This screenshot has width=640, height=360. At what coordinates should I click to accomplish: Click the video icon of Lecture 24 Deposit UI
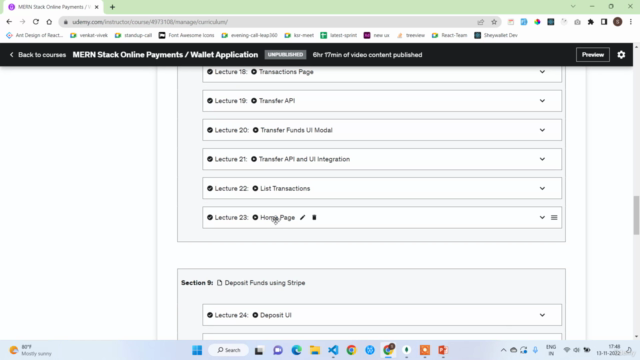point(255,315)
